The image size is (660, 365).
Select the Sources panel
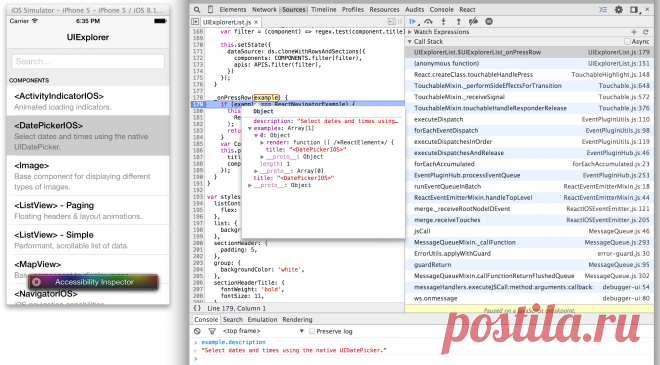tap(294, 9)
